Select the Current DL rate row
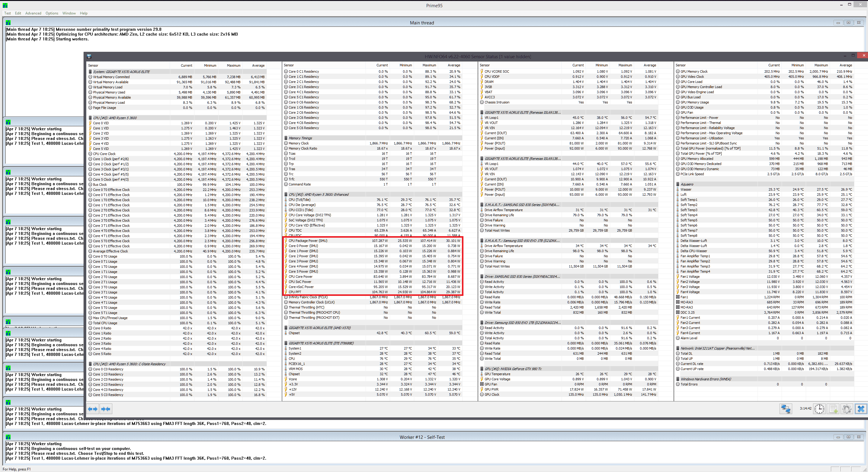Screen dimensions: 868x472 tap(764, 364)
